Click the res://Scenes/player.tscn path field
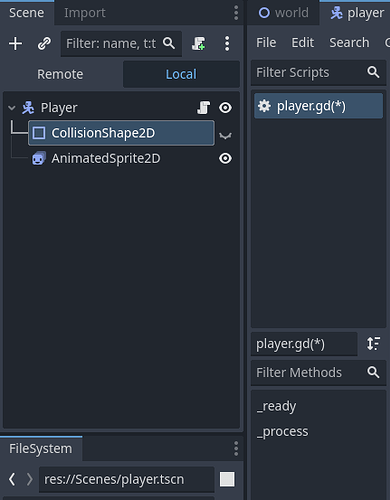 (127, 479)
